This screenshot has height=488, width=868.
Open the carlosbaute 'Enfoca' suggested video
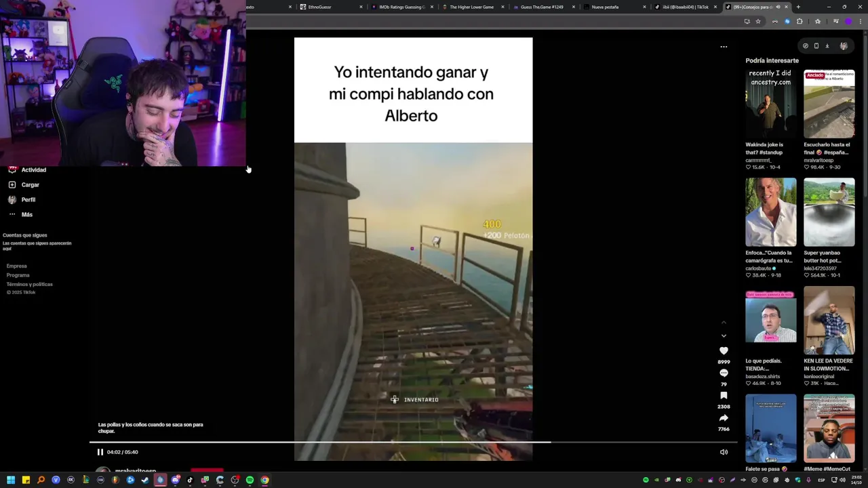coord(771,212)
